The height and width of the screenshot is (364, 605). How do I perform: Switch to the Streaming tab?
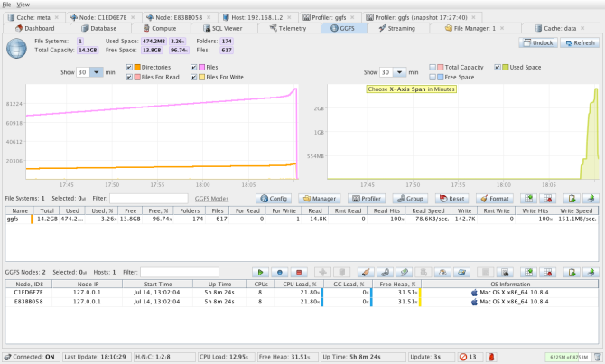397,28
